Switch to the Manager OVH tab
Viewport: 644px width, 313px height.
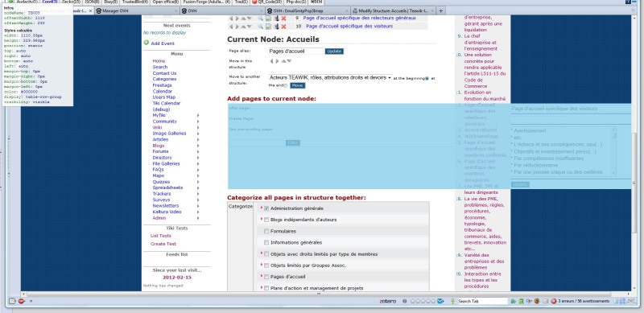pyautogui.click(x=136, y=11)
